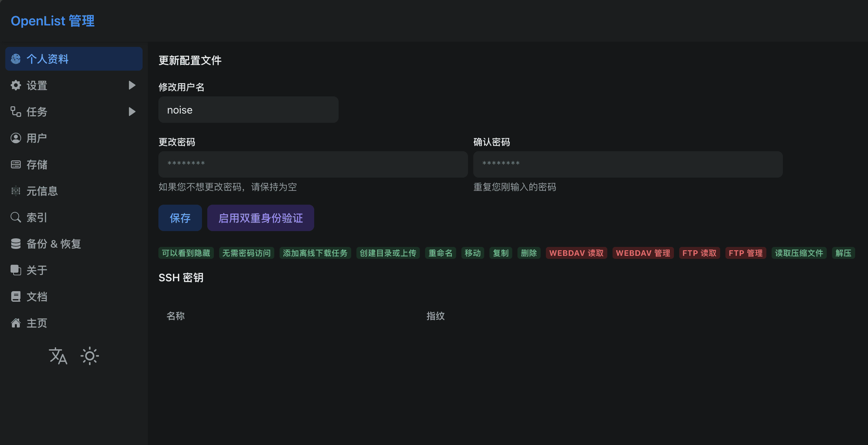
Task: Click the 确认密码 password field
Action: [x=627, y=164]
